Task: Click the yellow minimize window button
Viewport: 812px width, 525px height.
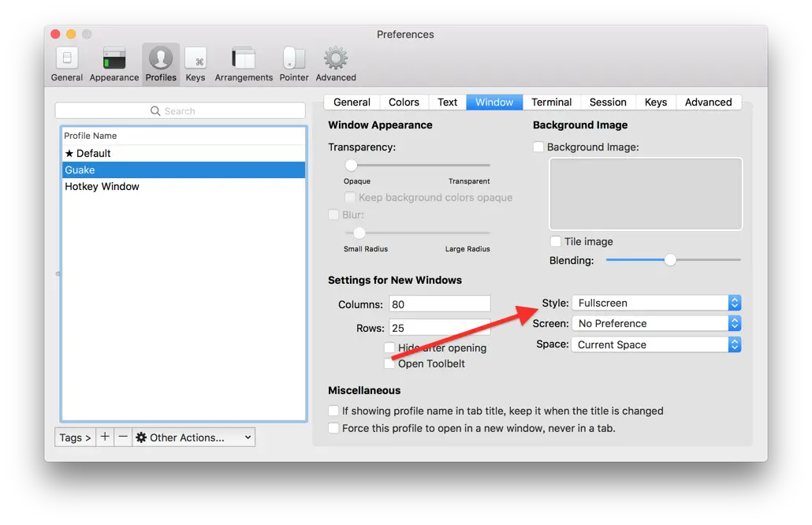Action: tap(71, 34)
